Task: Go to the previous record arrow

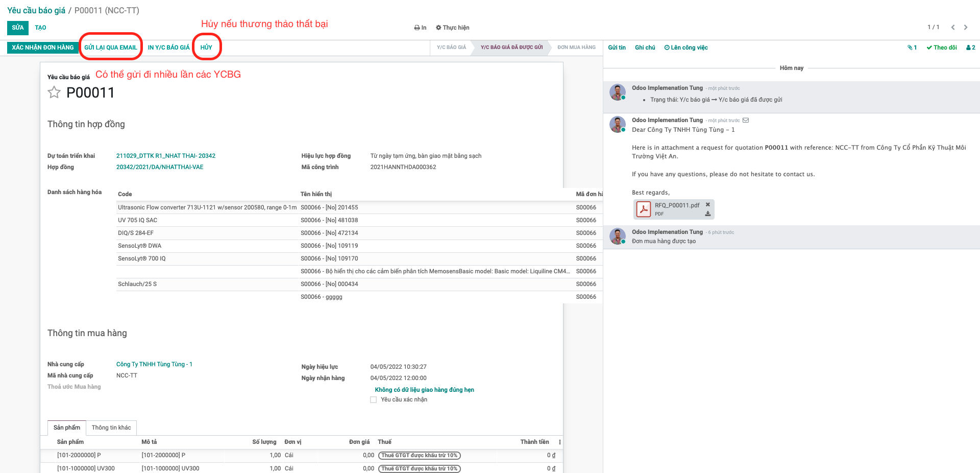Action: pyautogui.click(x=952, y=28)
